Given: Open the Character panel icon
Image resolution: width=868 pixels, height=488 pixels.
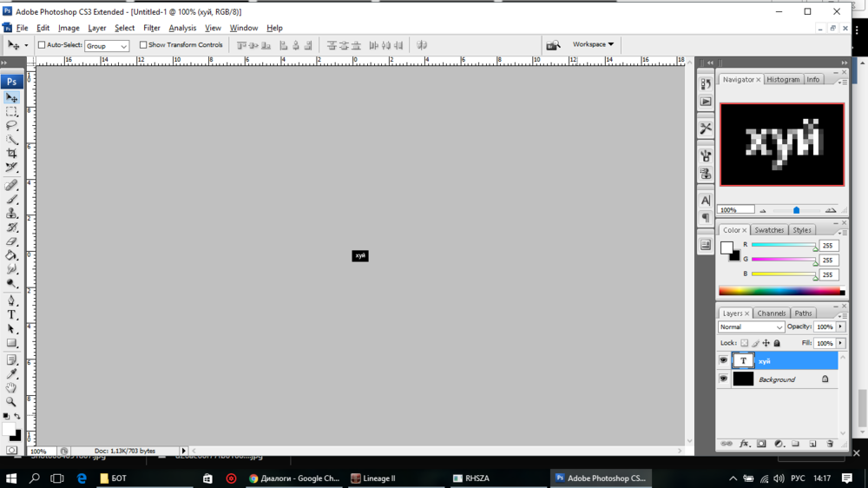Looking at the screenshot, I should [705, 201].
